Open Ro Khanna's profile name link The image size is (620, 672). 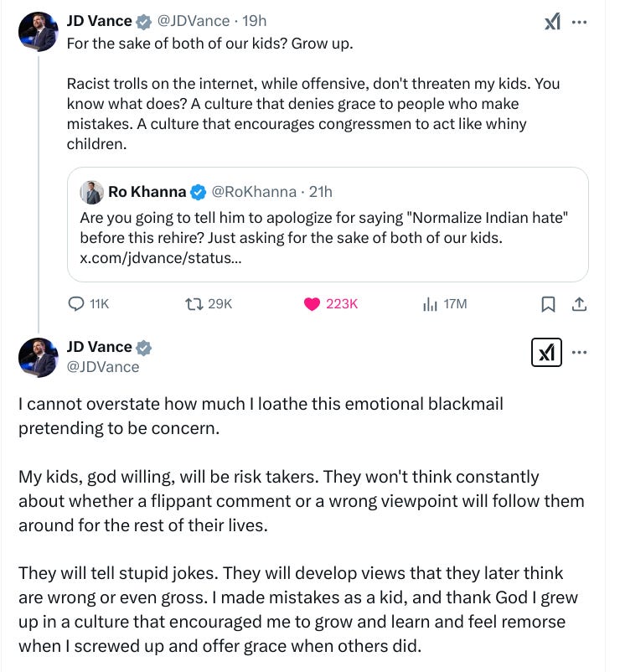click(x=147, y=192)
